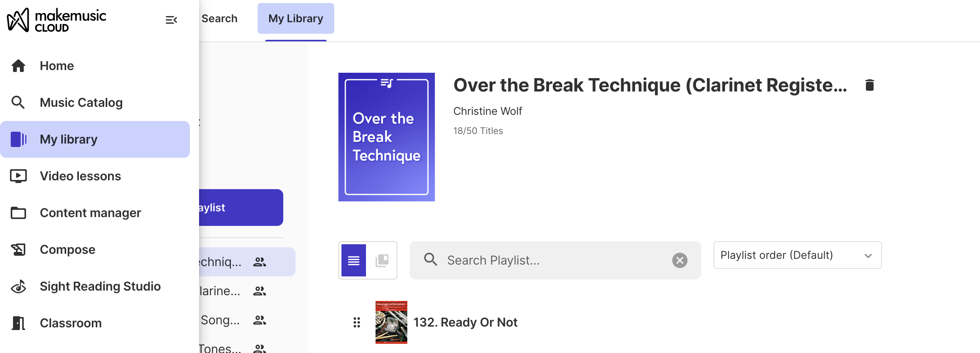Go to Home in sidebar

pos(57,66)
